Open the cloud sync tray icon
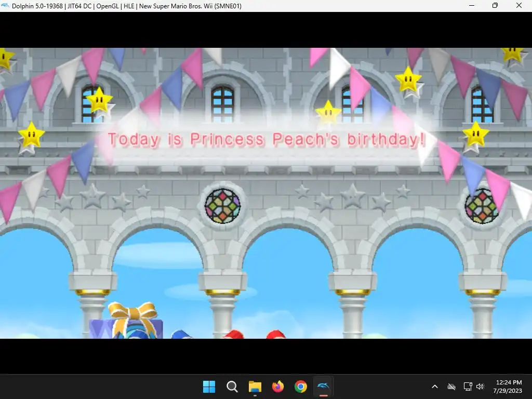Image resolution: width=532 pixels, height=399 pixels. point(451,387)
